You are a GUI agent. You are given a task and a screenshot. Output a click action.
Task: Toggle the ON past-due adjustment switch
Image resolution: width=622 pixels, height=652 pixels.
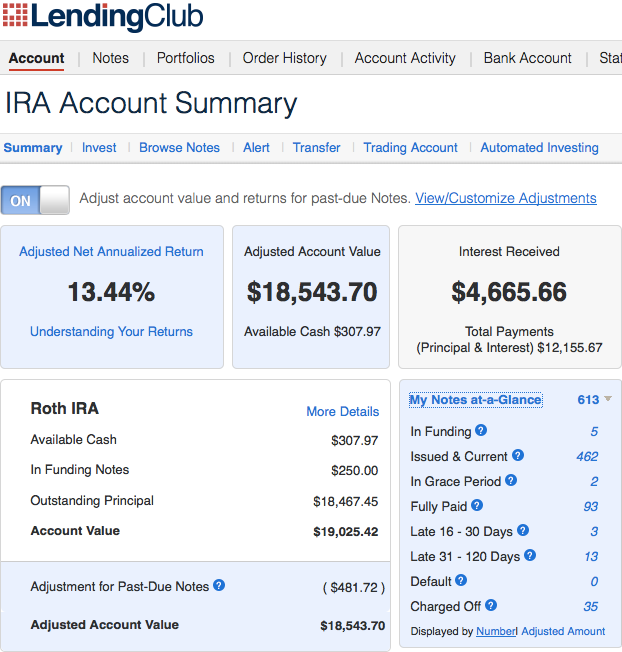pyautogui.click(x=35, y=200)
